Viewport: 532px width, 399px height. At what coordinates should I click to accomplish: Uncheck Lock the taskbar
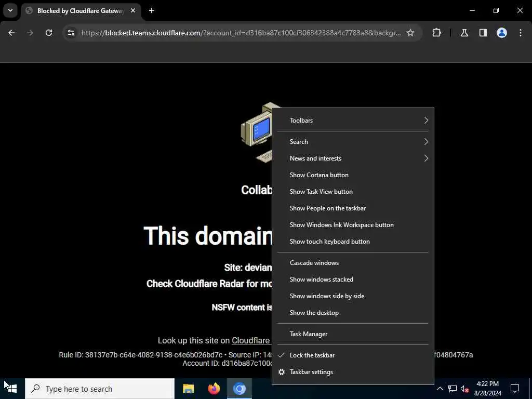(353, 355)
